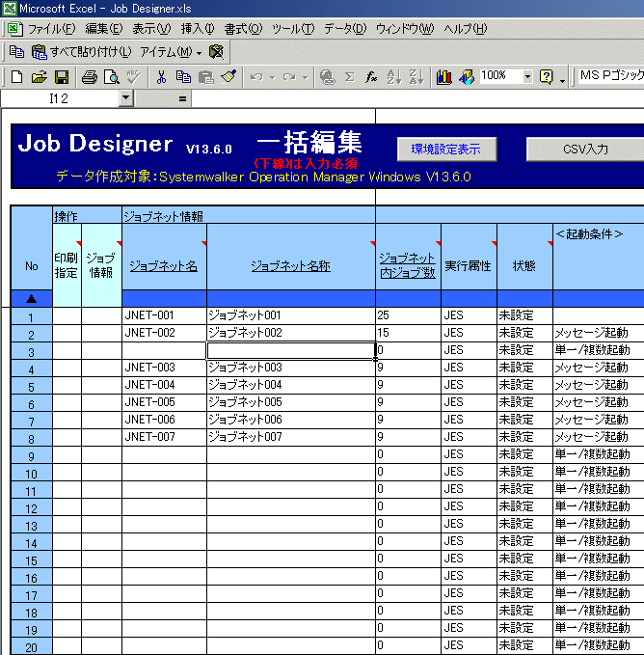Open the アイテム(M) dropdown

click(x=171, y=52)
